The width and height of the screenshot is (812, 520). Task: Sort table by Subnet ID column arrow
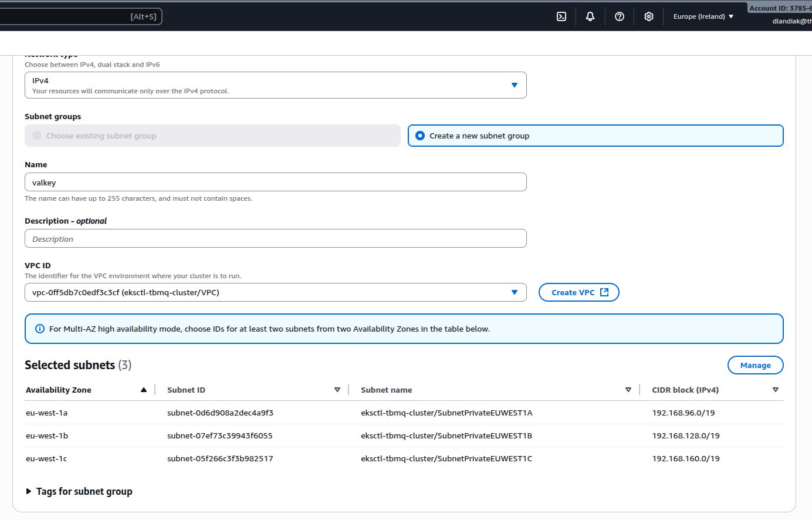337,390
